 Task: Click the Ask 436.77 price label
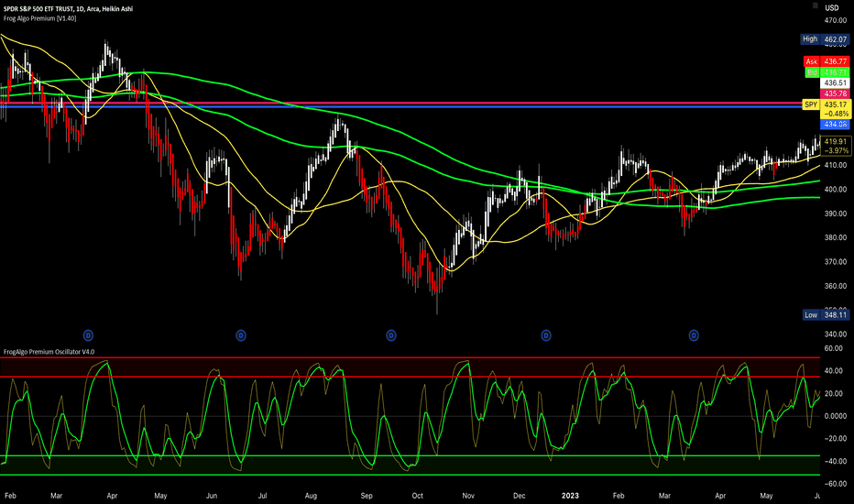(x=827, y=61)
